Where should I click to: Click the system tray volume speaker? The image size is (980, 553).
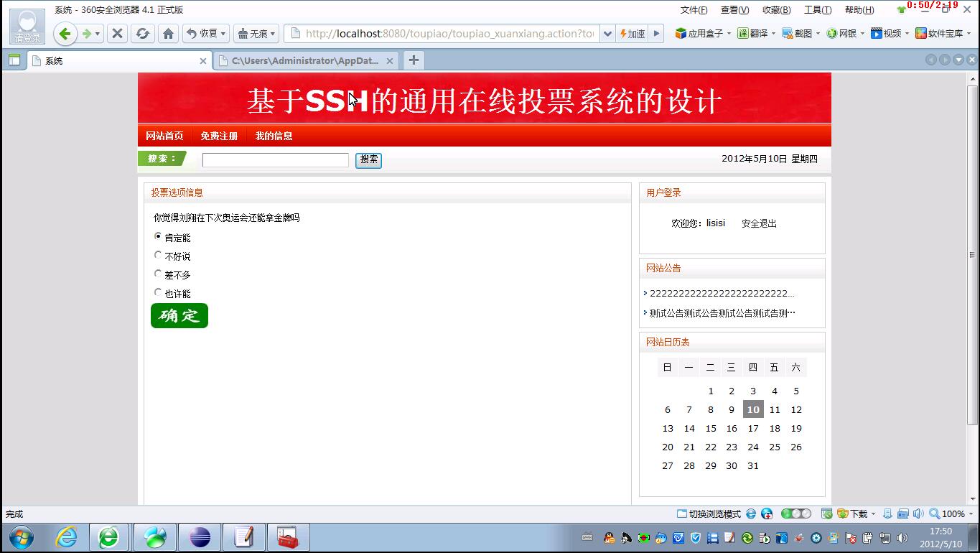coord(902,538)
